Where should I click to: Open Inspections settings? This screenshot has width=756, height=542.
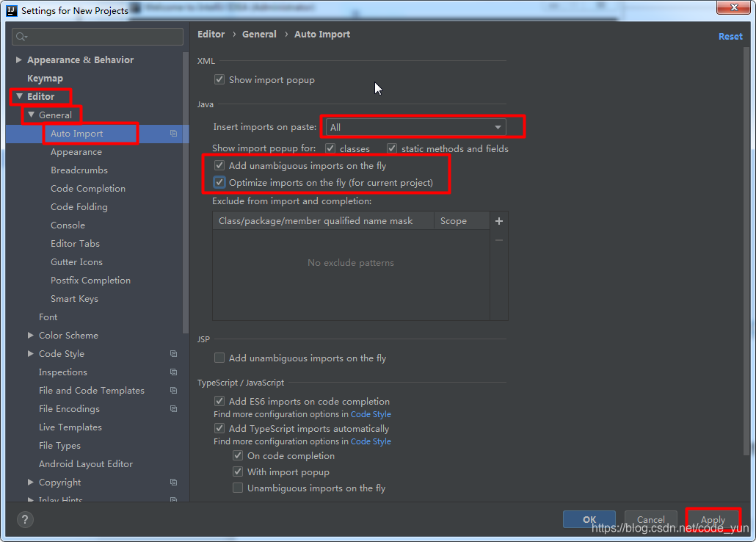pyautogui.click(x=62, y=372)
